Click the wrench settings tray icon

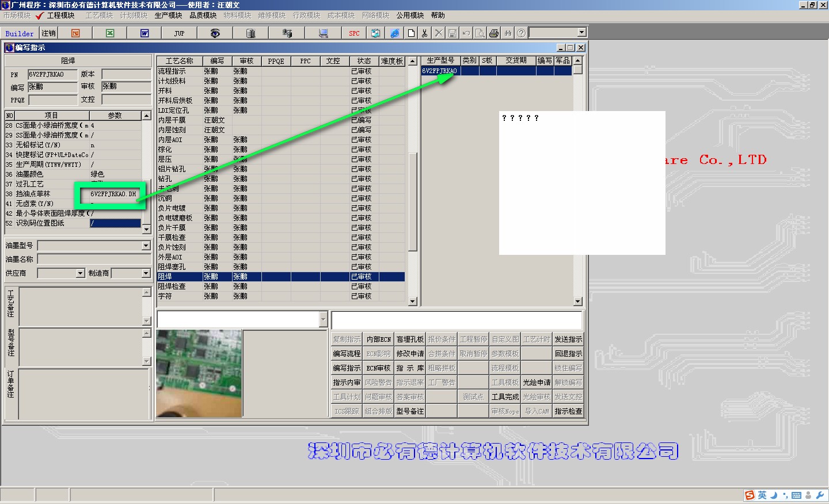(x=820, y=495)
